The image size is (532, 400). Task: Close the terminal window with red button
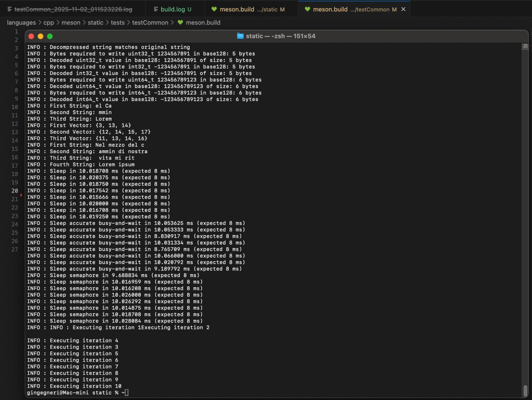point(31,36)
